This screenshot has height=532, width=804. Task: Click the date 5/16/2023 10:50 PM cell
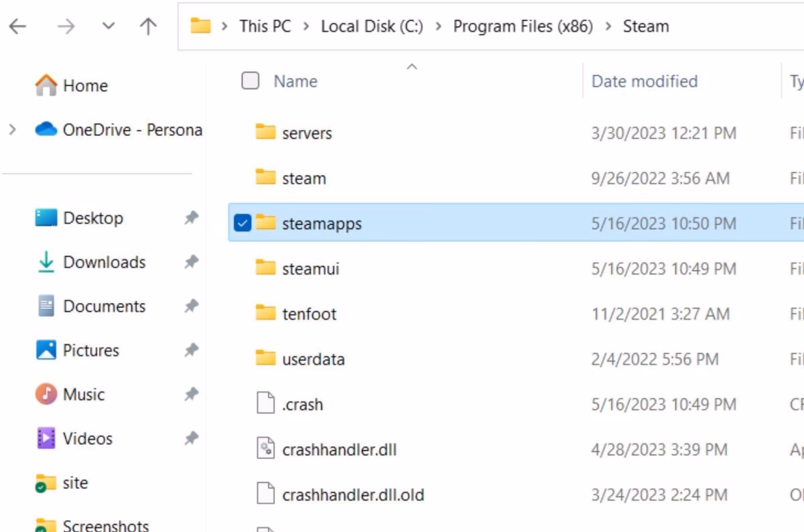point(663,224)
